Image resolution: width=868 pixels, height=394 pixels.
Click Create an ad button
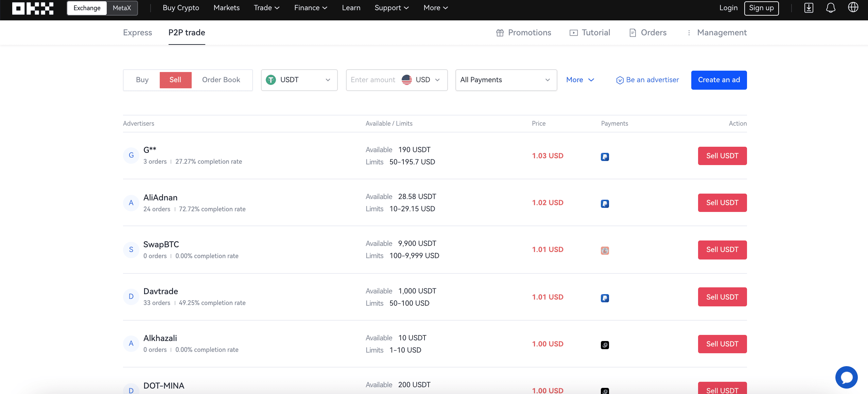coord(719,80)
